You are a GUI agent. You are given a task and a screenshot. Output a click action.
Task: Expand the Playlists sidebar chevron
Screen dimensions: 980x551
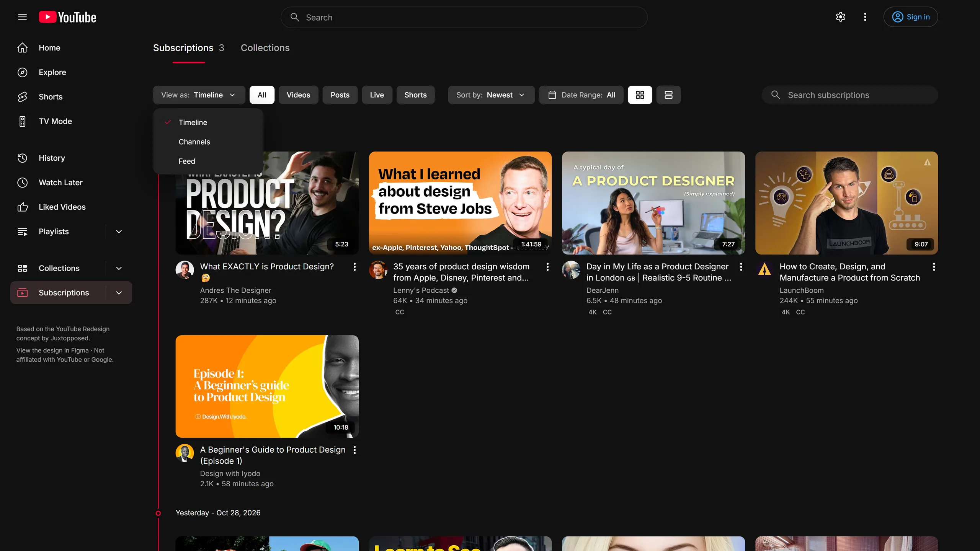tap(119, 231)
